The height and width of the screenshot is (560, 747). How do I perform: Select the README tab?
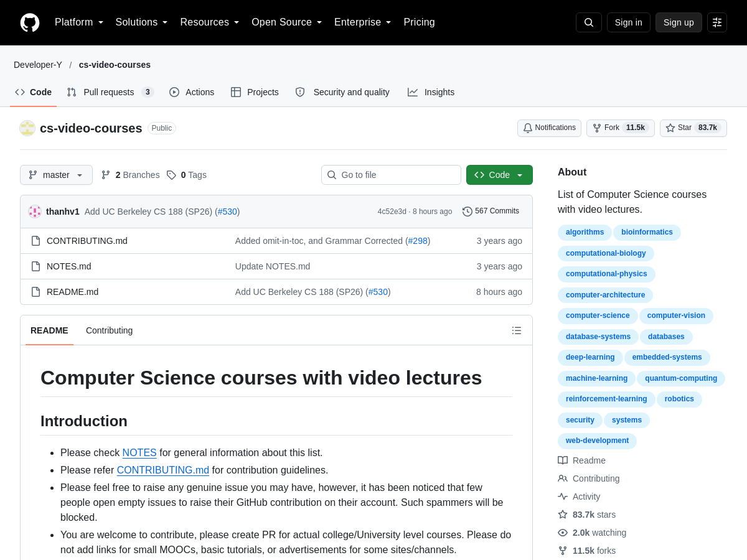(49, 330)
